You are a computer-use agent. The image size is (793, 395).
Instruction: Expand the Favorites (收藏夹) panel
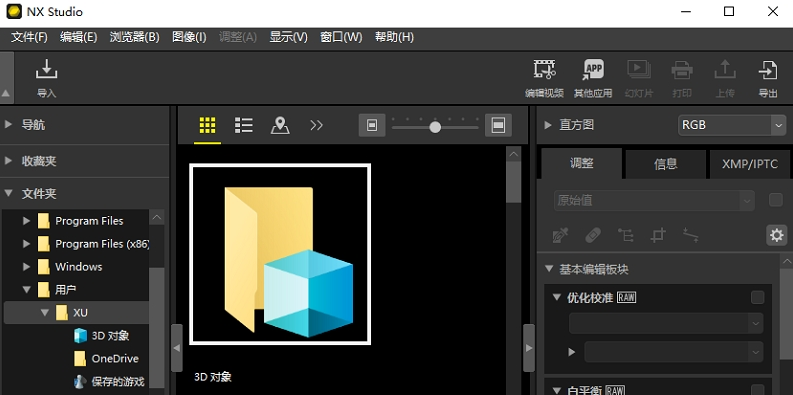(8, 161)
